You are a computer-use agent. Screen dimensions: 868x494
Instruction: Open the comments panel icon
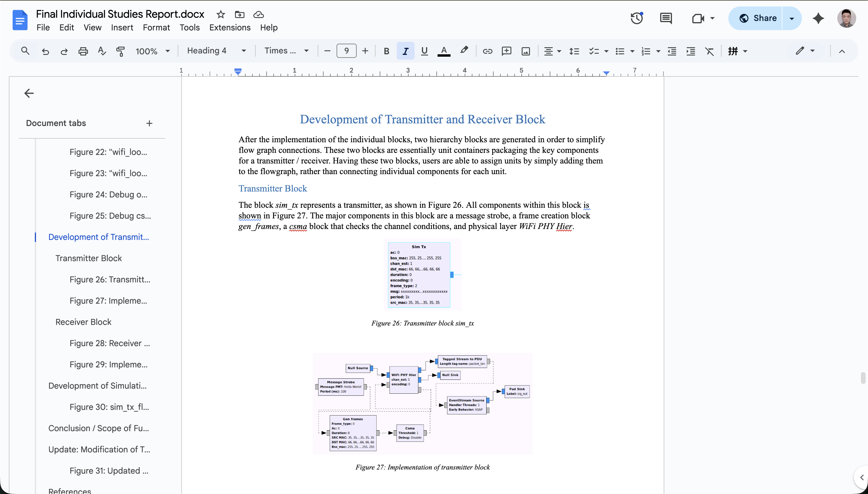pyautogui.click(x=666, y=18)
